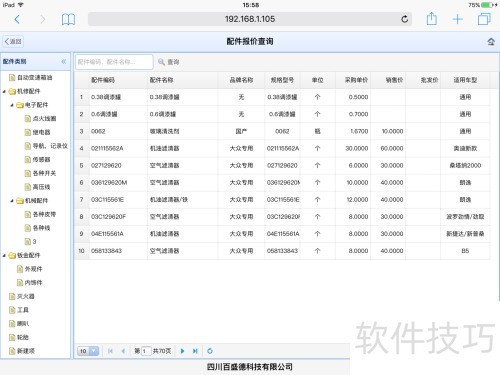Click the 配件编码 column header
Viewport: 500px width, 375px height.
coord(118,80)
